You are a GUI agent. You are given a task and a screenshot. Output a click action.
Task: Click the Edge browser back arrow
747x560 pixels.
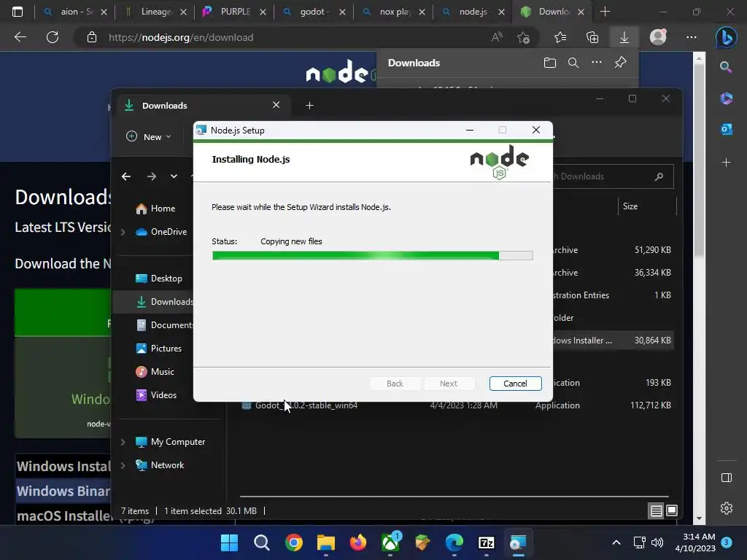(x=20, y=37)
